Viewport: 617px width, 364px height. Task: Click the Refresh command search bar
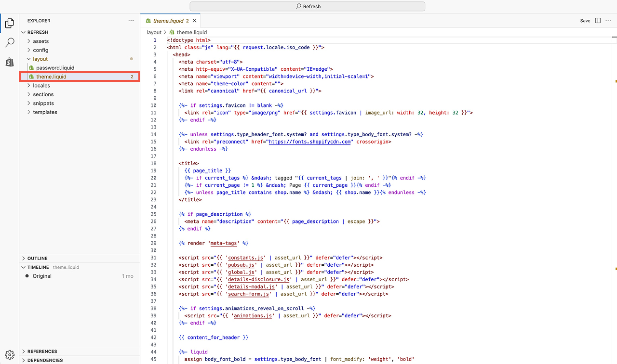click(x=308, y=6)
